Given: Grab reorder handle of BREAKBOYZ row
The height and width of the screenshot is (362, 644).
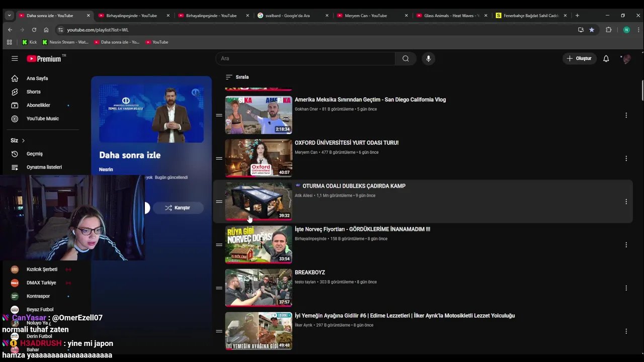Looking at the screenshot, I should pyautogui.click(x=219, y=288).
